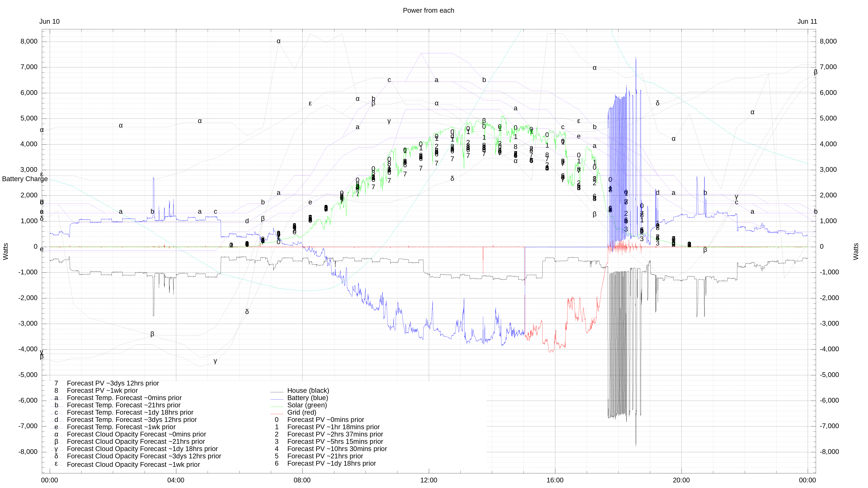Screen dimensions: 868x488
Task: Click legend 'Forecast PV ~1wk prior'
Action: [102, 390]
